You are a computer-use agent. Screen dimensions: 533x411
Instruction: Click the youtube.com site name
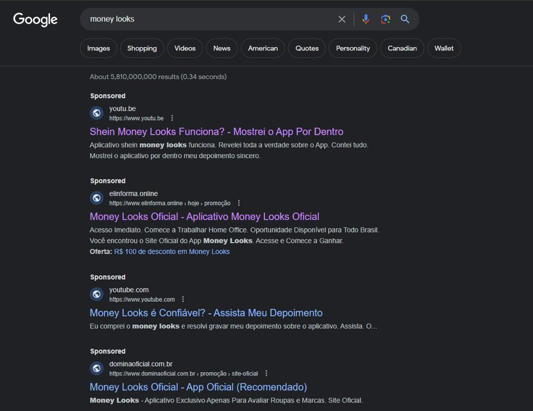tap(129, 290)
